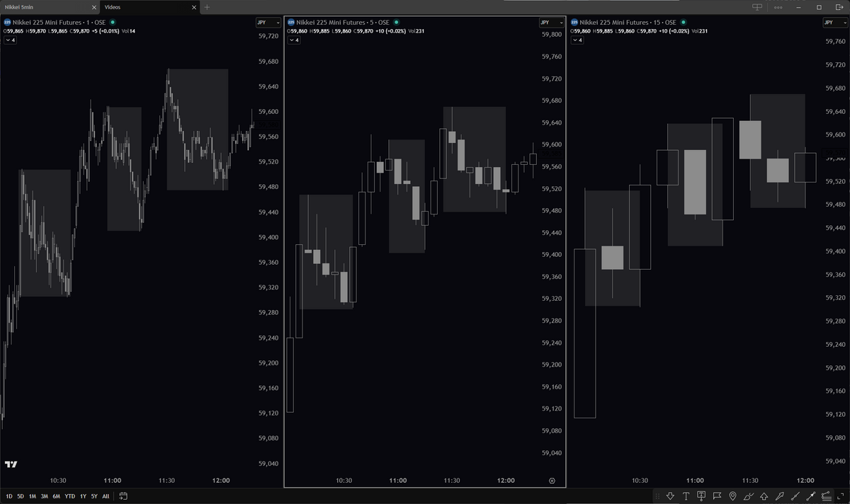Set range to 1M

[33, 496]
